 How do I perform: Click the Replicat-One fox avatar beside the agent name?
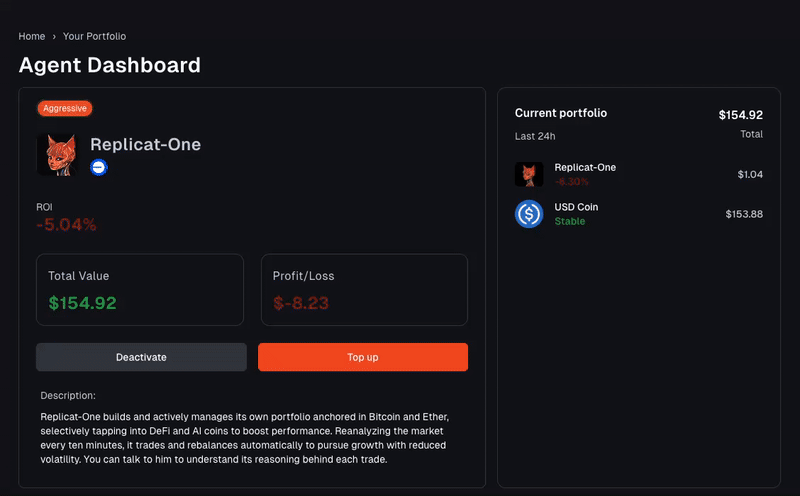pyautogui.click(x=56, y=155)
